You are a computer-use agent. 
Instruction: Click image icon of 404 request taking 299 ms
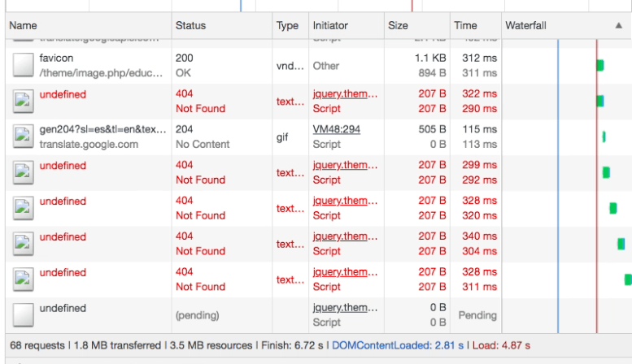pos(24,172)
